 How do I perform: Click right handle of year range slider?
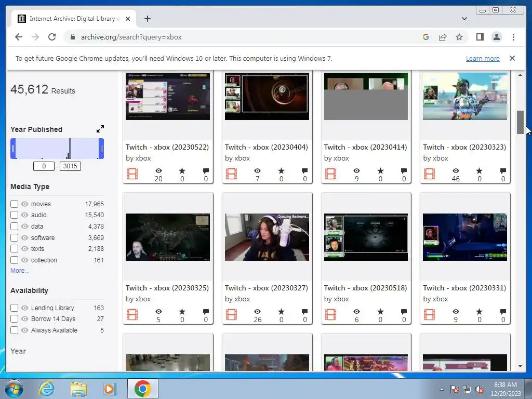tap(101, 148)
